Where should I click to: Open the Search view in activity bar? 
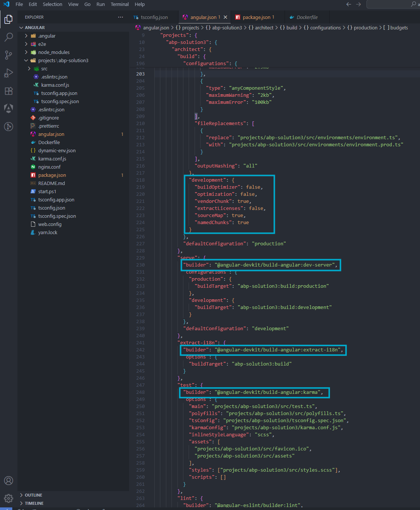click(x=9, y=37)
